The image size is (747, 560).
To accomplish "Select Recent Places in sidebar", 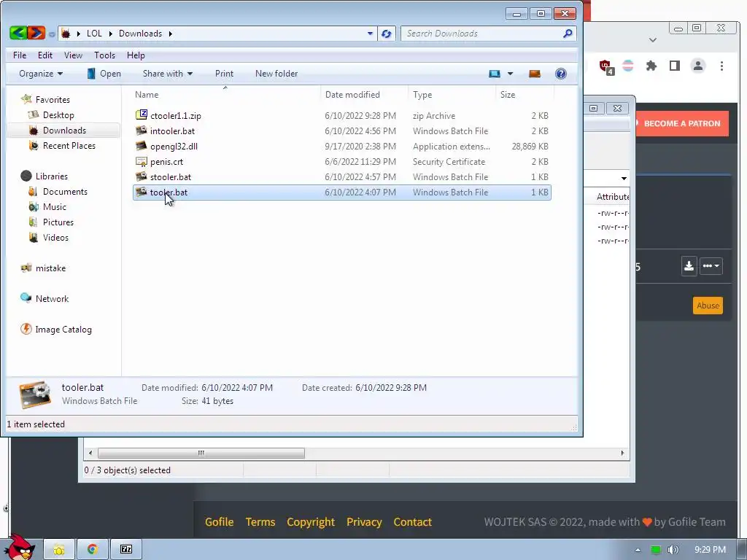I will tap(69, 146).
